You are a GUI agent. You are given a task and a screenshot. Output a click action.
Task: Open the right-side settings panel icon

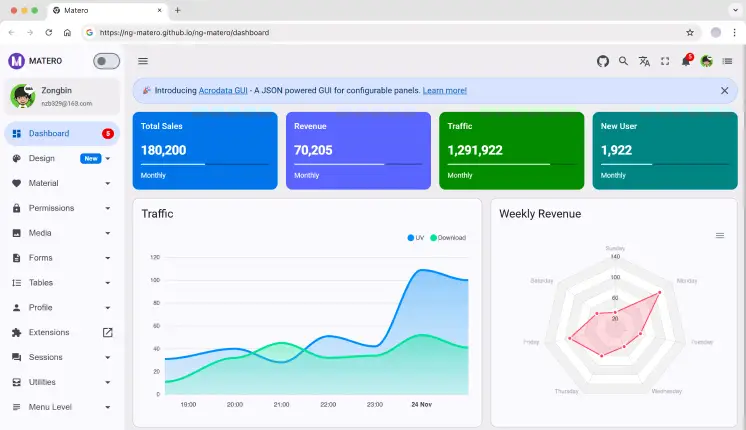click(727, 61)
